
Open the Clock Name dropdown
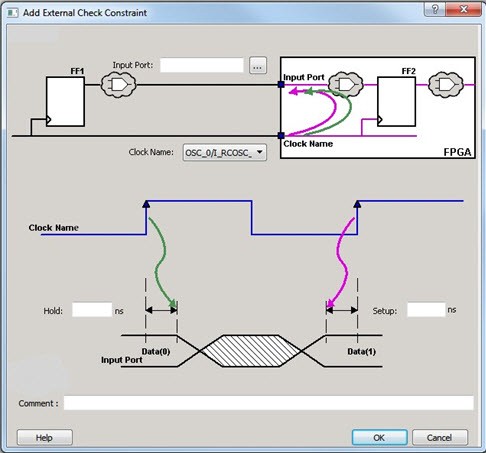(x=225, y=153)
